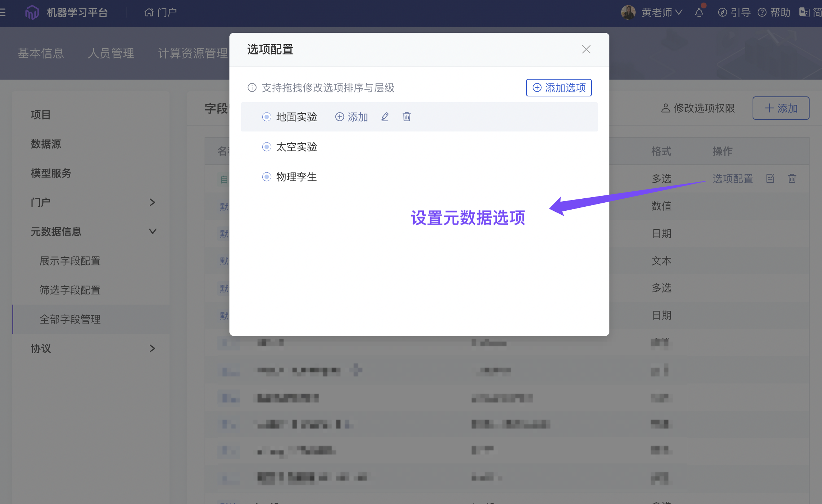This screenshot has height=504, width=822.
Task: Close the 选项配置 dialog
Action: point(586,49)
